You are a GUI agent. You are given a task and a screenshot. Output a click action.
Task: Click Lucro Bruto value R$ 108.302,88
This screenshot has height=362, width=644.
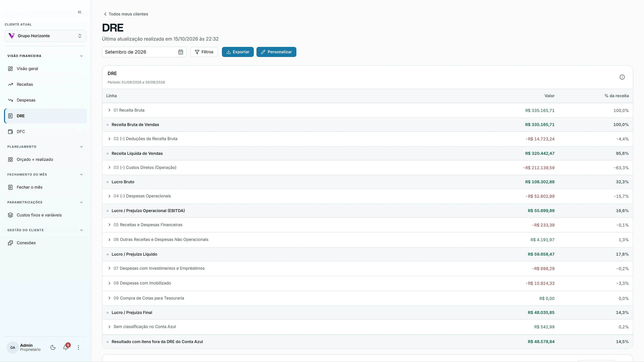540,182
